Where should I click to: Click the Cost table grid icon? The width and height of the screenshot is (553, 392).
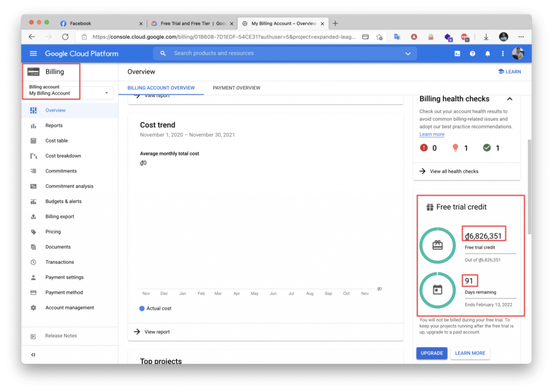(33, 140)
